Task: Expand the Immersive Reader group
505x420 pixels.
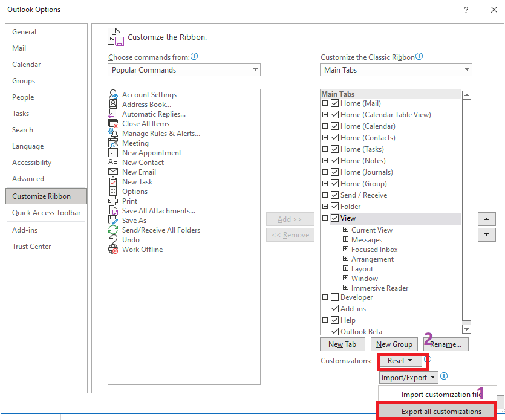Action: (x=345, y=288)
